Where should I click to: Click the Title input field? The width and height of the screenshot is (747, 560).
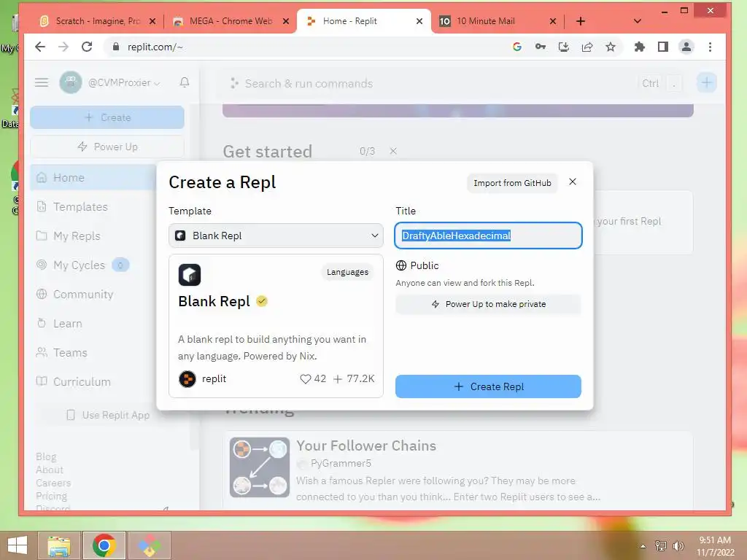488,236
